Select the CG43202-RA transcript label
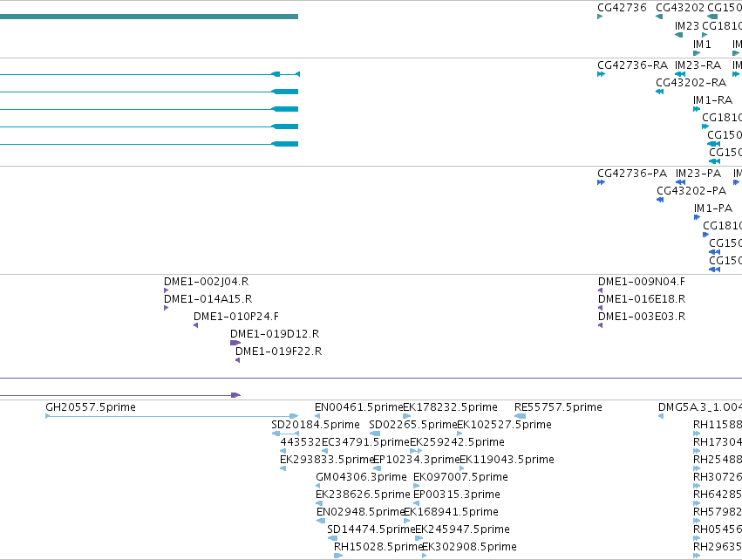Image resolution: width=742 pixels, height=560 pixels. tap(691, 83)
